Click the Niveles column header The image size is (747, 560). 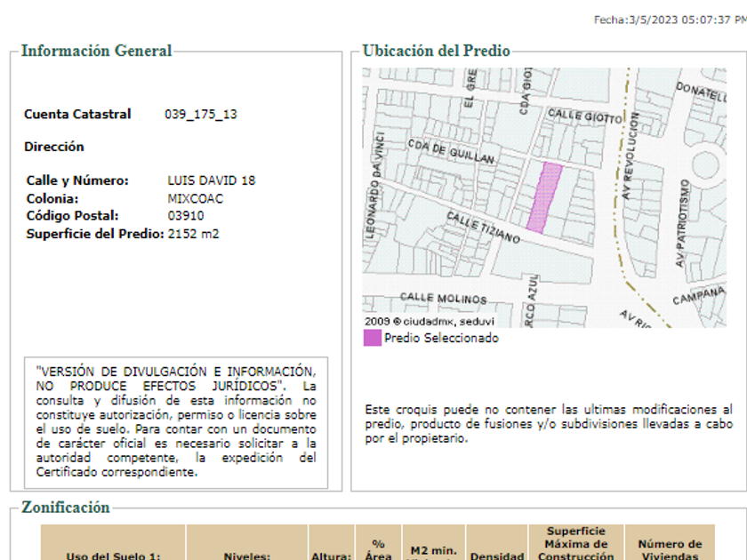[x=246, y=555]
